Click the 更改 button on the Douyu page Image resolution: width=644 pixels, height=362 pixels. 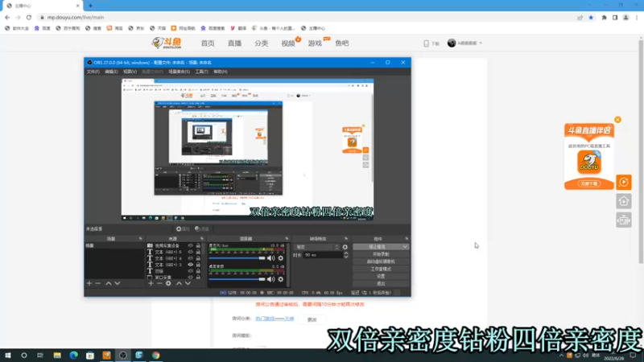[x=312, y=319]
